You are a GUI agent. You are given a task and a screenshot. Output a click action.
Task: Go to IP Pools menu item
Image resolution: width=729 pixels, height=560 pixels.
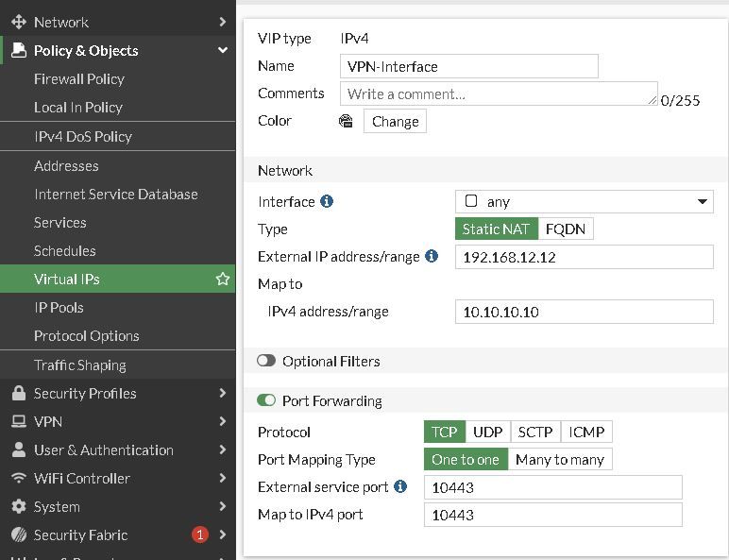pos(59,308)
